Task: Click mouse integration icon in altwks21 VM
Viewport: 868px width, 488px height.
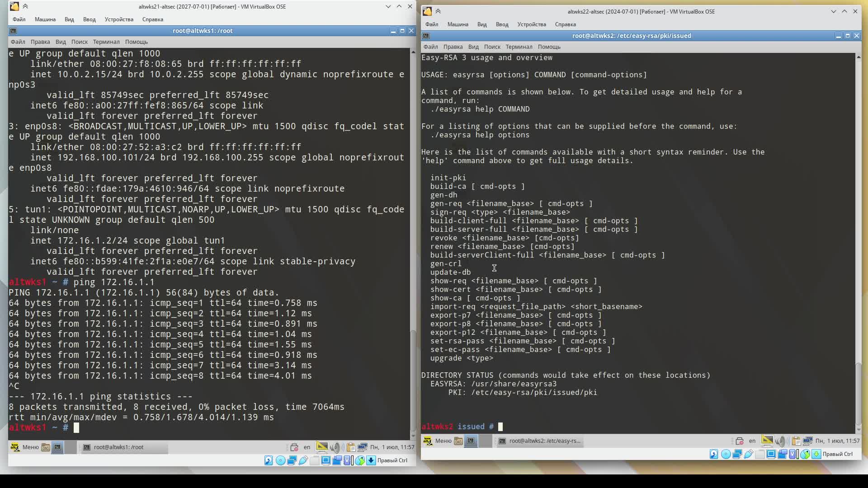Action: 360,460
